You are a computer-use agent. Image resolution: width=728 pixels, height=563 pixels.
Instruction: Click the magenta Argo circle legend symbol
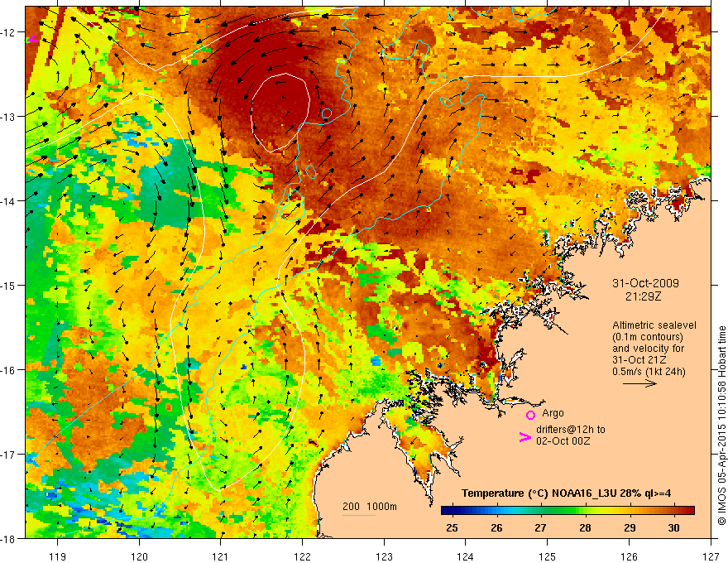tap(530, 416)
